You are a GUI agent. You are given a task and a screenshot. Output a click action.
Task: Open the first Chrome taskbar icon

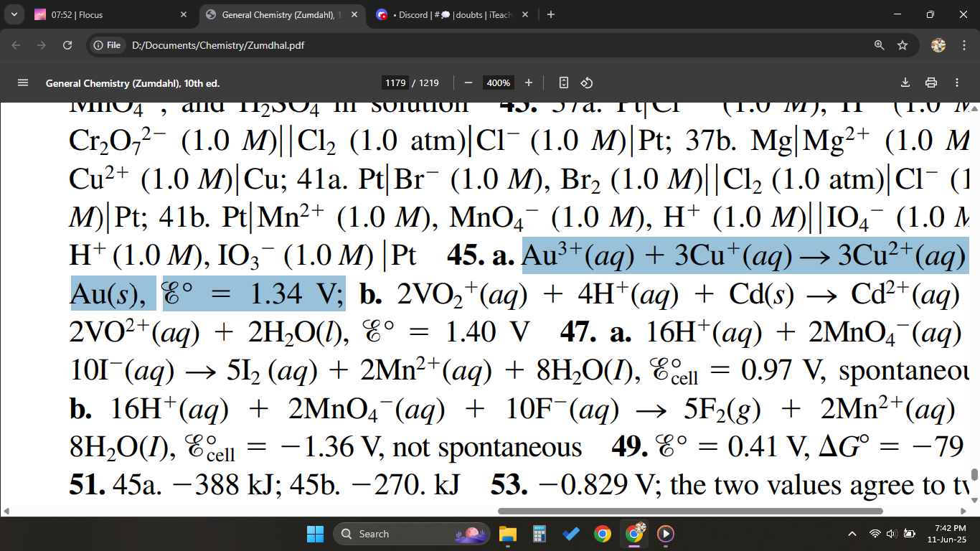(603, 534)
